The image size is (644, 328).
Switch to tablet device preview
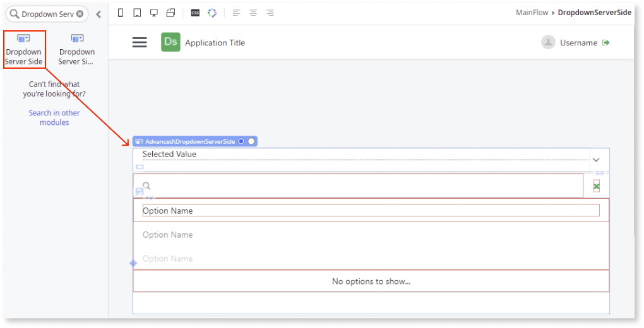point(137,13)
